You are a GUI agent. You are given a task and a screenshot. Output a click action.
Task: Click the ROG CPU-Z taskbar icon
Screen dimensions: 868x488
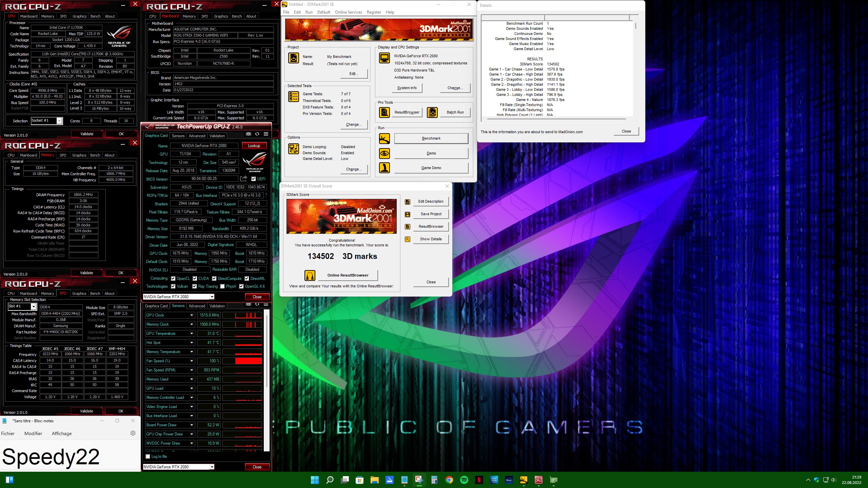[538, 480]
